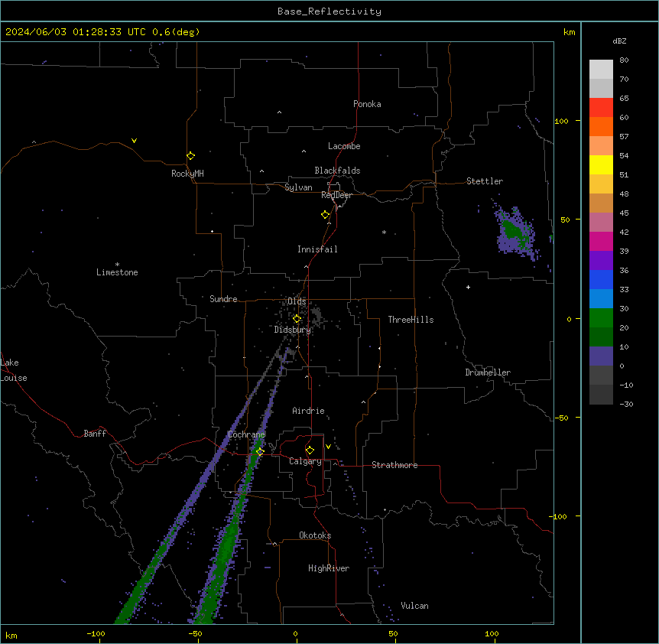The image size is (659, 644).
Task: Select the purple 39 dBZ legend swatch
Action: (x=601, y=261)
